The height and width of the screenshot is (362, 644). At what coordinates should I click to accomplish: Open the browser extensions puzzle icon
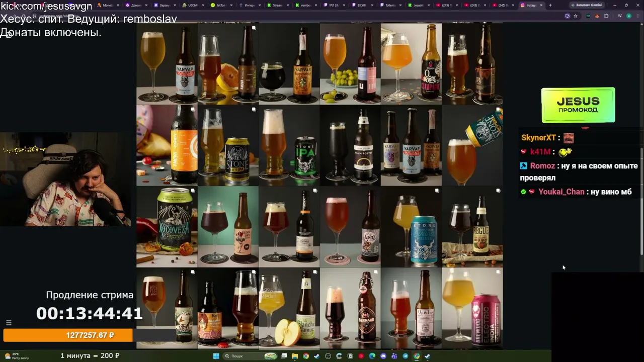(606, 16)
